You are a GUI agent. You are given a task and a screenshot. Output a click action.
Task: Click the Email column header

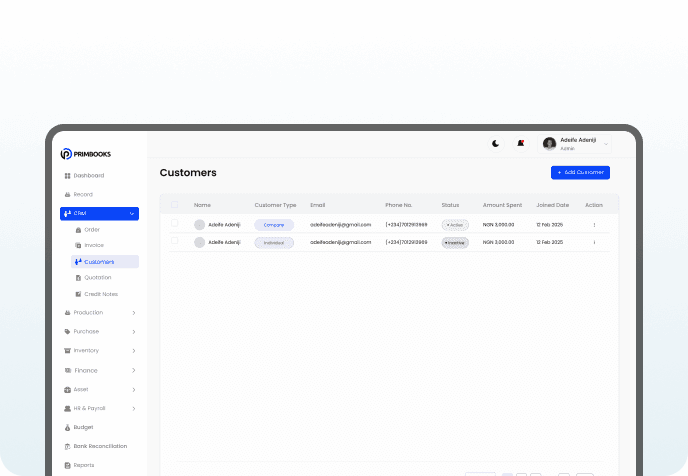click(318, 205)
